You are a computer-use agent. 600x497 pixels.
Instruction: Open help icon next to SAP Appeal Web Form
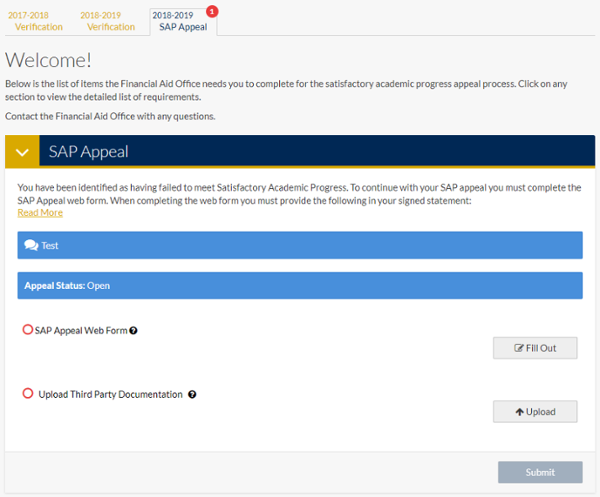133,331
